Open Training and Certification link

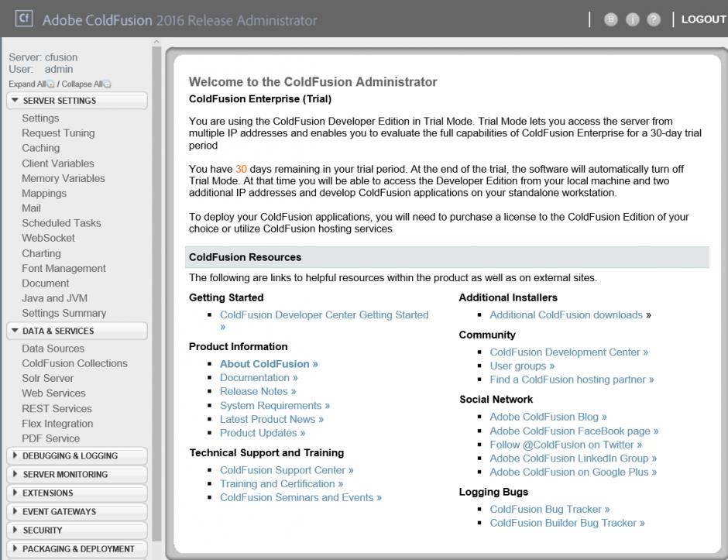point(281,484)
